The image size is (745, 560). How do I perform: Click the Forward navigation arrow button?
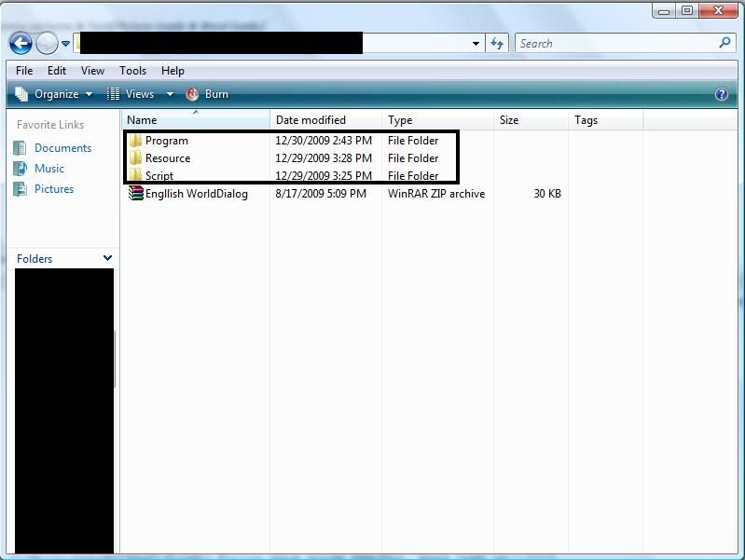tap(47, 43)
